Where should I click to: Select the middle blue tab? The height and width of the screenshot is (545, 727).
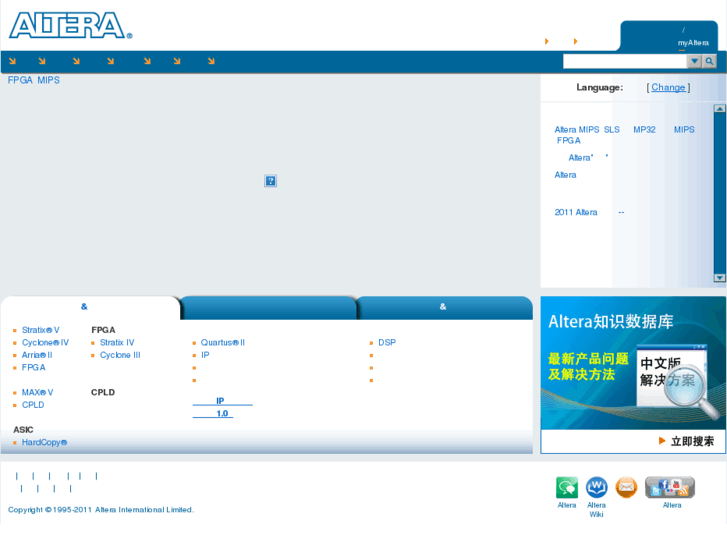point(268,308)
